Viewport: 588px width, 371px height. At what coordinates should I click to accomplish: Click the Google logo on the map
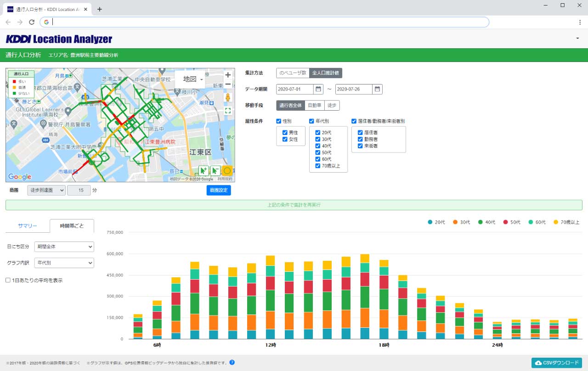point(20,177)
